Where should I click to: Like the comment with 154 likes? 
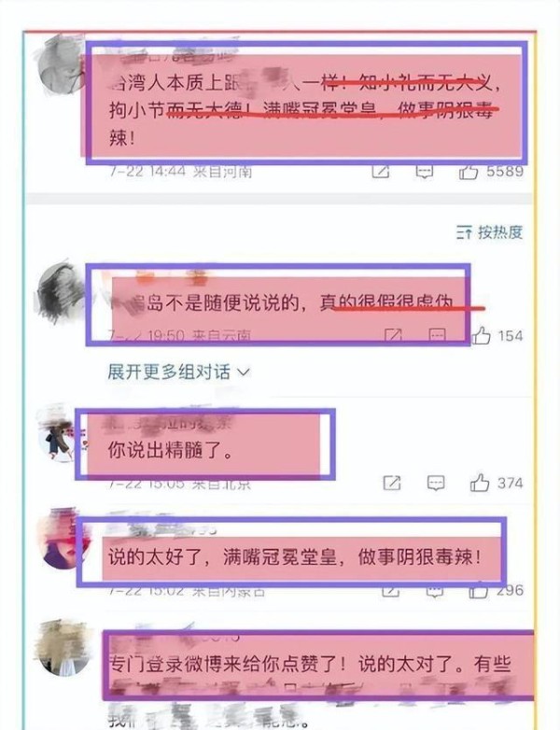pos(481,335)
